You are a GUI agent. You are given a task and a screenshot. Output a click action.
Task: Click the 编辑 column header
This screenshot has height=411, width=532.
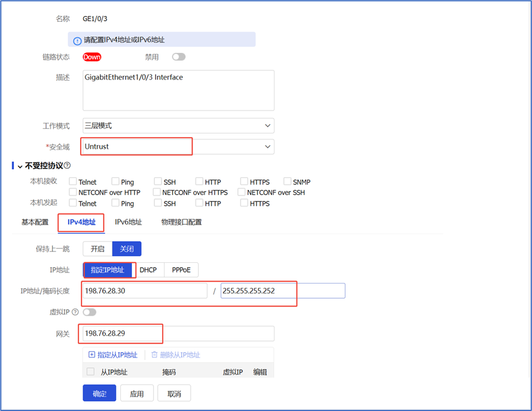pos(260,372)
